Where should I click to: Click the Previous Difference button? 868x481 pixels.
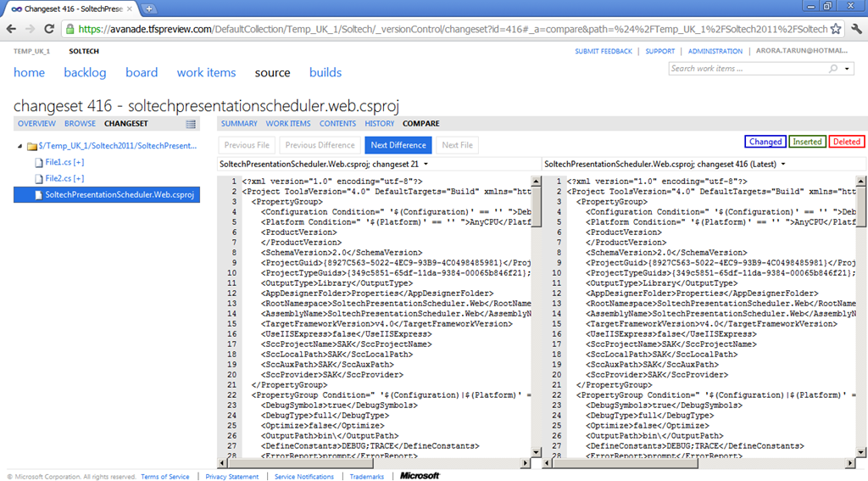(320, 145)
